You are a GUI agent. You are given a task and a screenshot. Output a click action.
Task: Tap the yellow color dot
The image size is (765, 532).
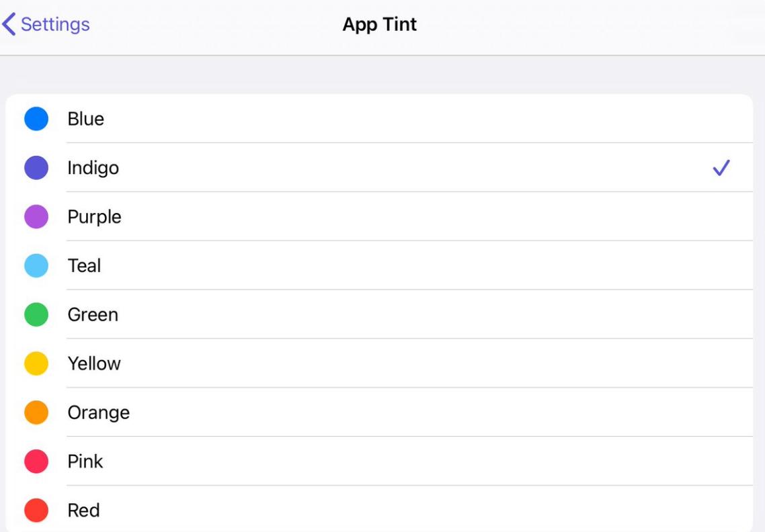[36, 363]
